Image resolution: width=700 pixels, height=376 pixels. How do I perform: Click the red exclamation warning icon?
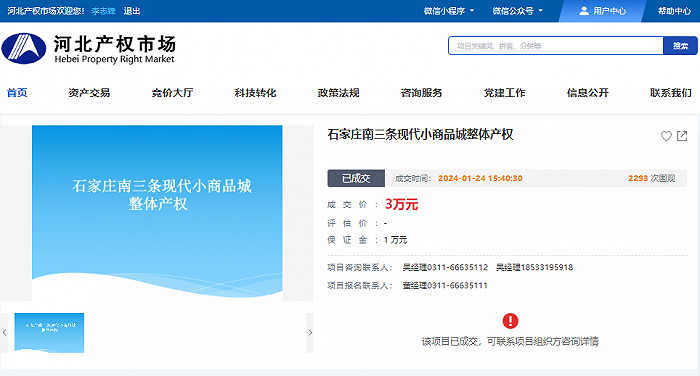tap(510, 321)
